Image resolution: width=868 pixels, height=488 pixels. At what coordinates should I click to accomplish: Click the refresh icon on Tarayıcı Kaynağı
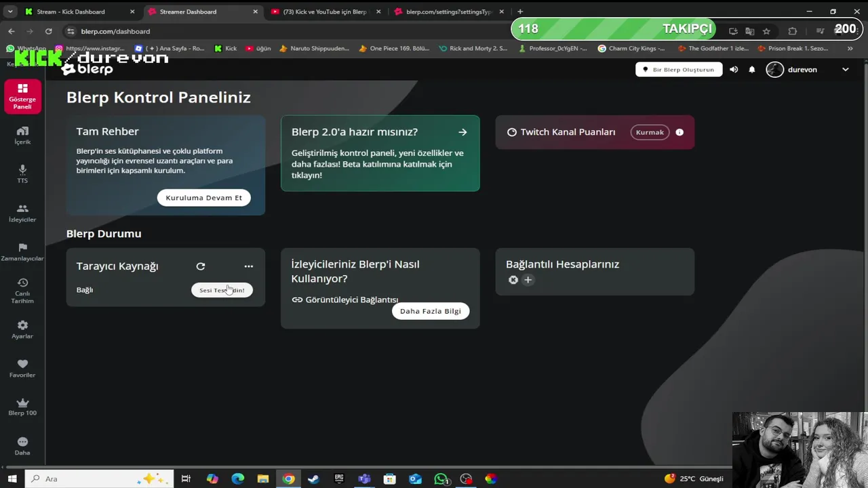click(x=200, y=266)
